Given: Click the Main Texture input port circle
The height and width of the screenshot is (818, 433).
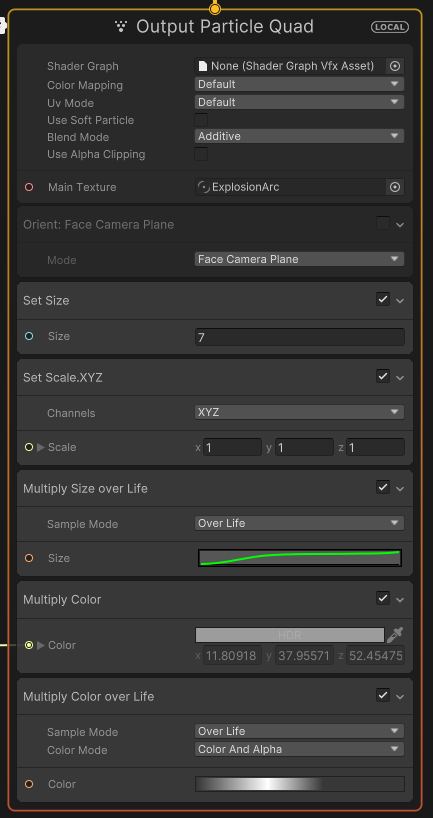Looking at the screenshot, I should pos(29,187).
